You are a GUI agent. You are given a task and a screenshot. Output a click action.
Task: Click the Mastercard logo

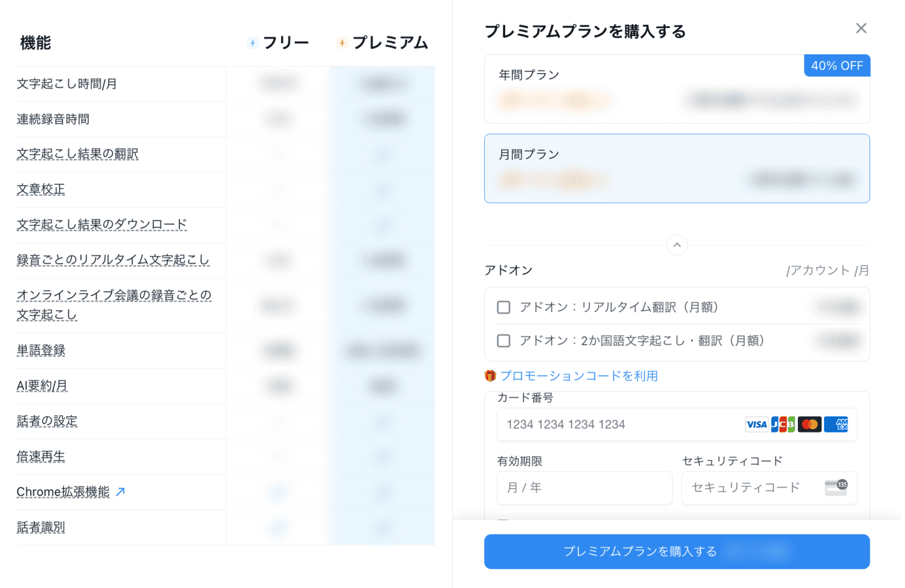(810, 425)
